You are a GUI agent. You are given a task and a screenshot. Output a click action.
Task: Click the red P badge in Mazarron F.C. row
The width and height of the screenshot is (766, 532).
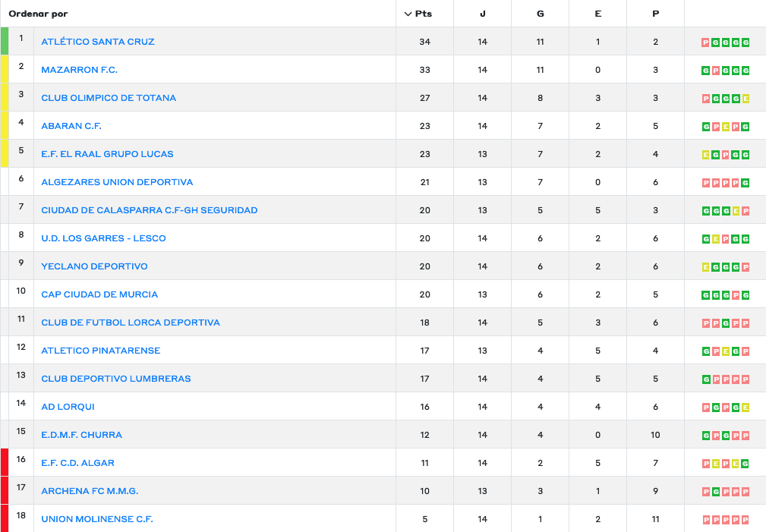(716, 71)
